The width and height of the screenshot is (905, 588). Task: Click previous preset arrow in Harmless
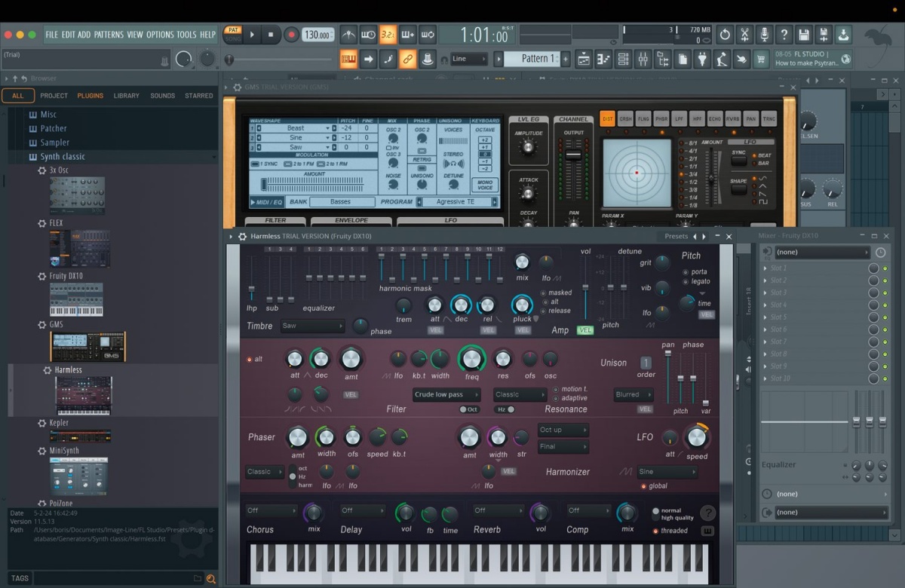click(x=695, y=237)
